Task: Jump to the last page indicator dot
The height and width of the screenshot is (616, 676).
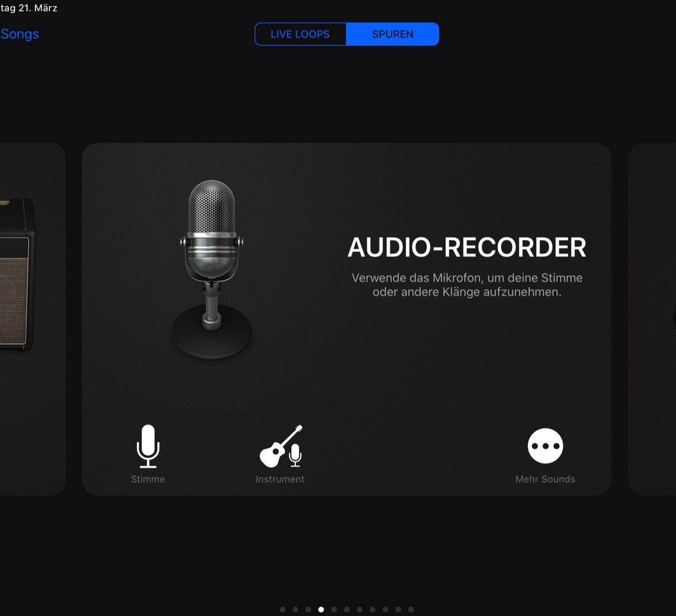Action: click(411, 609)
